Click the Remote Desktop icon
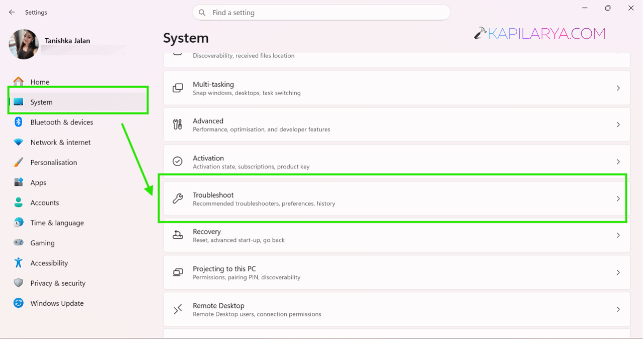This screenshot has height=339, width=644. 178,309
